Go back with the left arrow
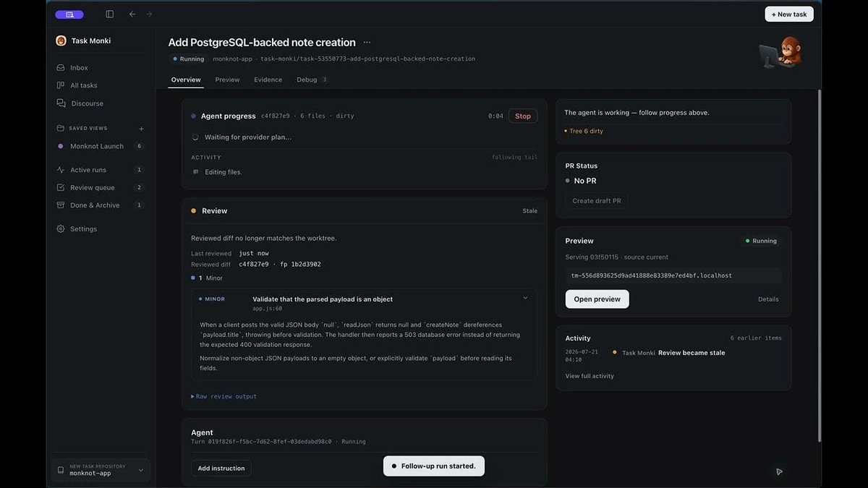 coord(132,14)
